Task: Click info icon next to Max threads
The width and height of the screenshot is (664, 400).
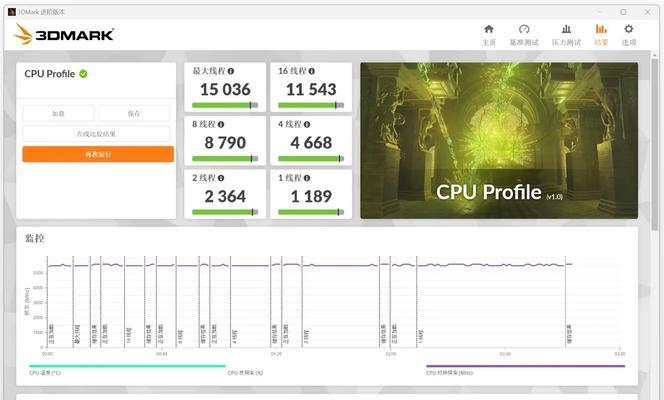Action: tap(231, 71)
